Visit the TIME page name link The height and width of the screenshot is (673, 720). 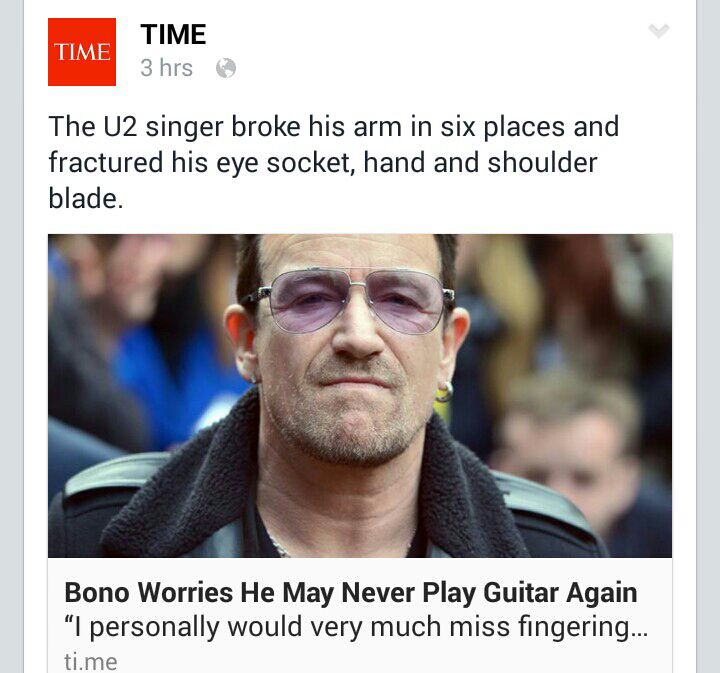tap(173, 34)
